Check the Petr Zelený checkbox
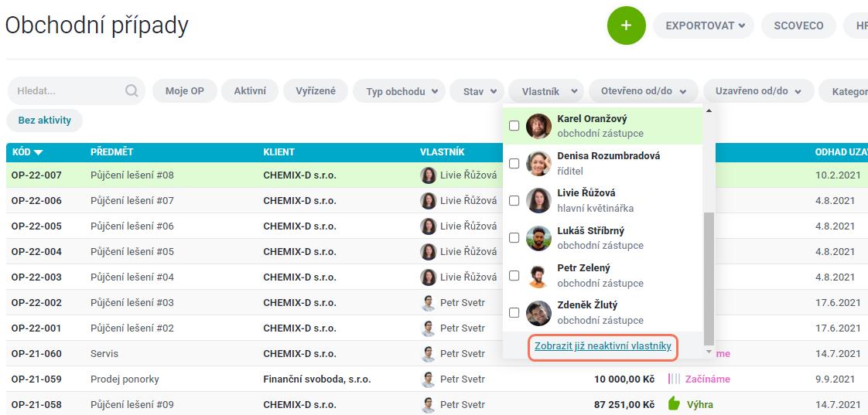 pos(514,276)
